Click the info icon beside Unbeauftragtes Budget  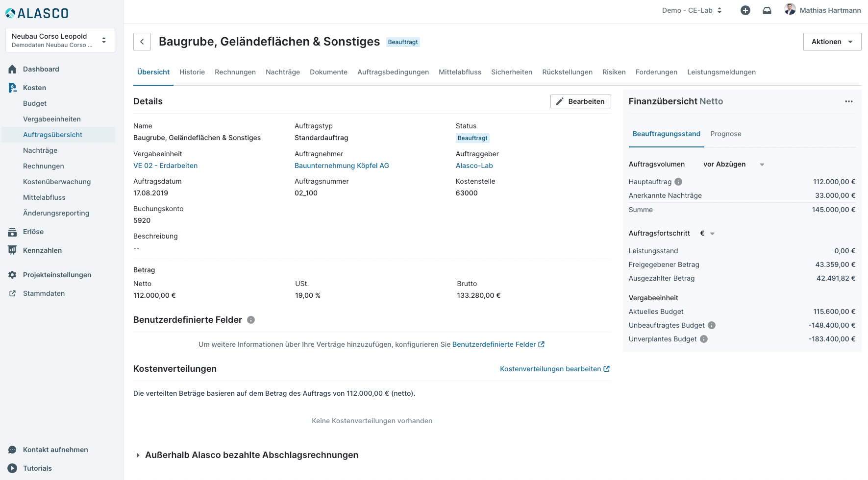[x=712, y=325]
